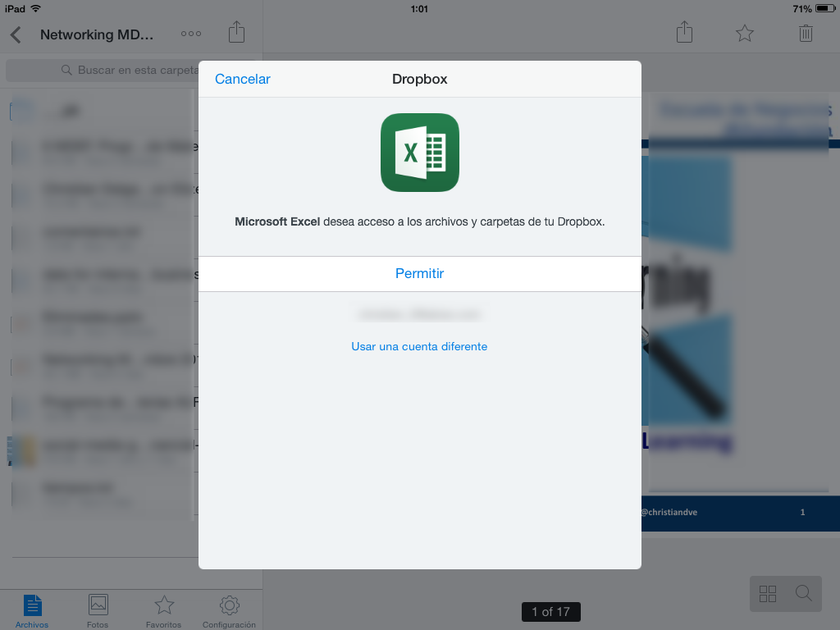Tap the document share icon in the top toolbar

pyautogui.click(x=684, y=32)
